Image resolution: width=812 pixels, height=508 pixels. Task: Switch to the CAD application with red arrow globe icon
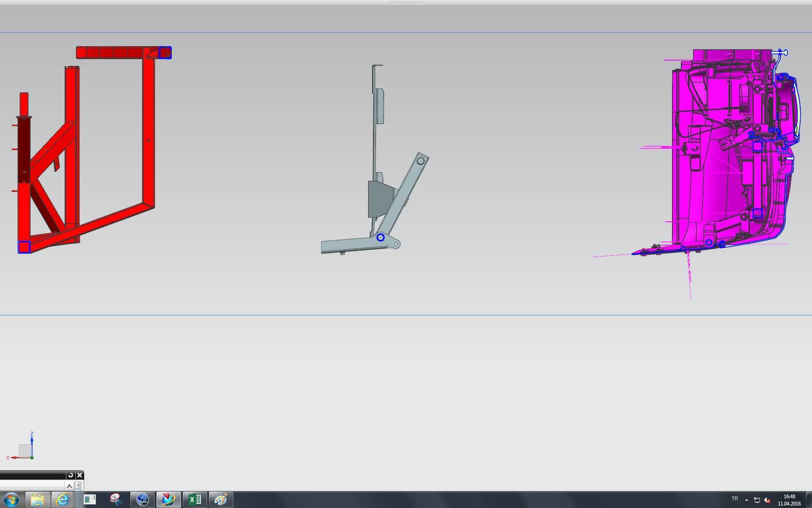(x=168, y=500)
